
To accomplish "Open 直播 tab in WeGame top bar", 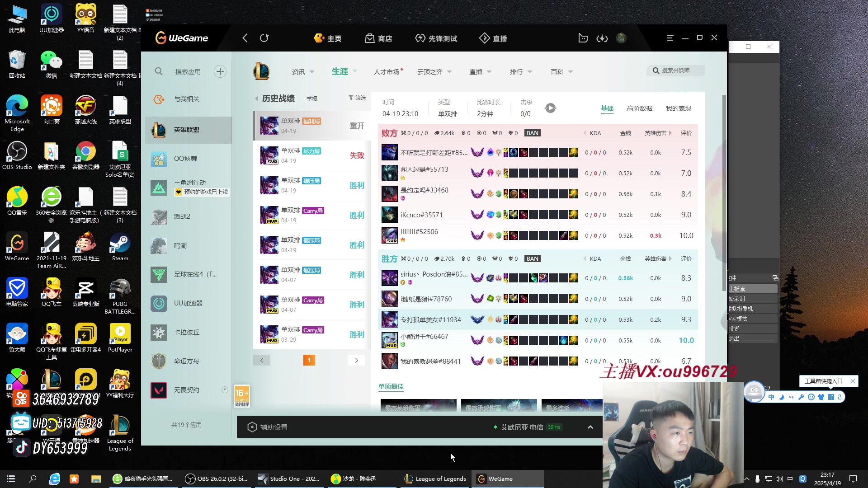I will click(x=493, y=38).
